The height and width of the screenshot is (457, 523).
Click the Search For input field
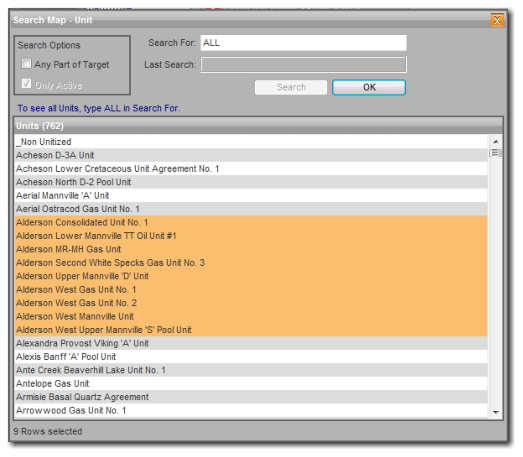(x=304, y=43)
